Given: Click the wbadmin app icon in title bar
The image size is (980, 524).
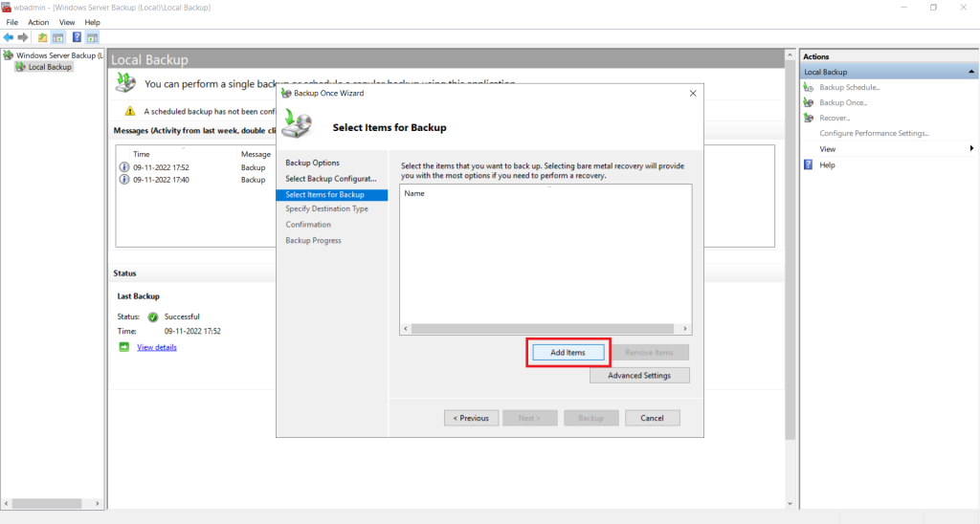Looking at the screenshot, I should [7, 8].
